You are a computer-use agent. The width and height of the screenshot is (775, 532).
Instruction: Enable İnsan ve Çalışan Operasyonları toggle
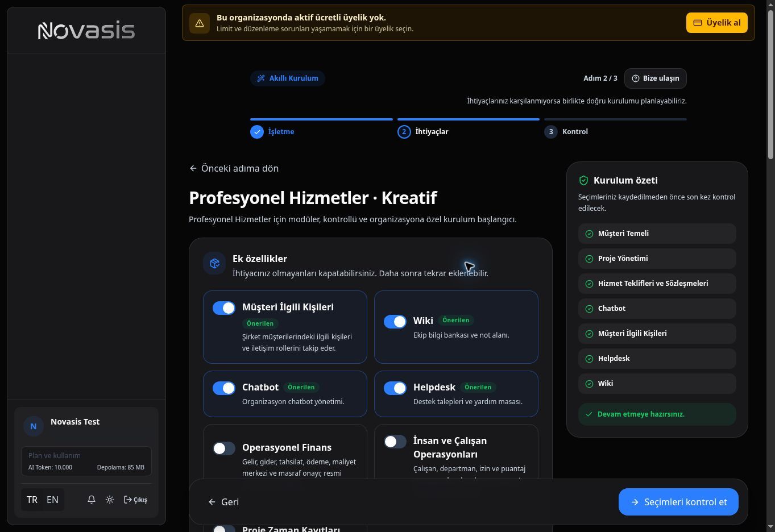coord(395,442)
